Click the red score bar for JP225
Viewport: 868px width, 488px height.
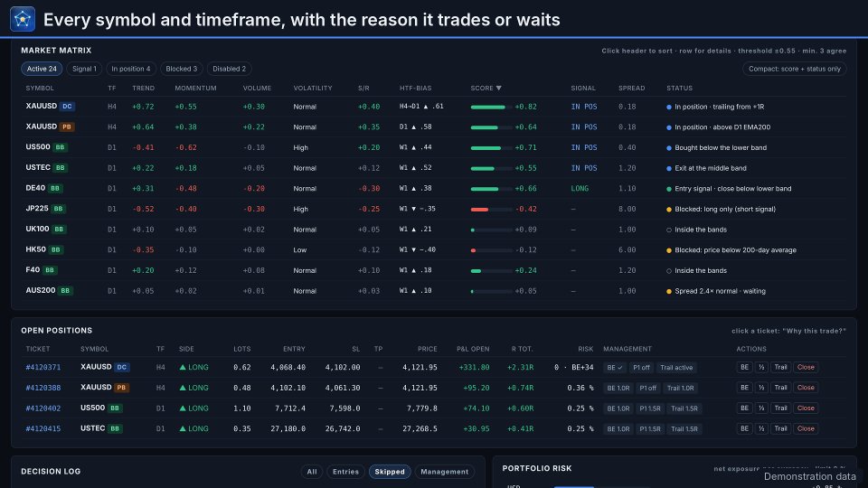(491, 209)
